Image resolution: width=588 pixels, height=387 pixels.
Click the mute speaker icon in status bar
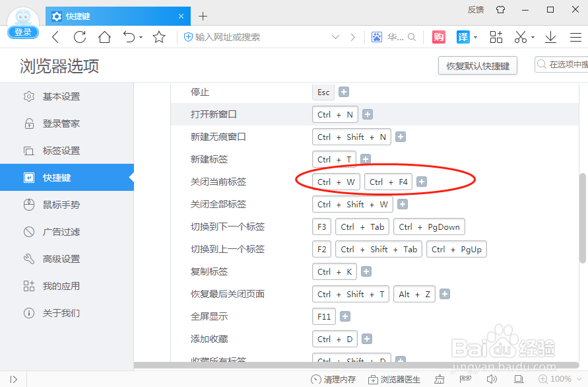pos(492,379)
